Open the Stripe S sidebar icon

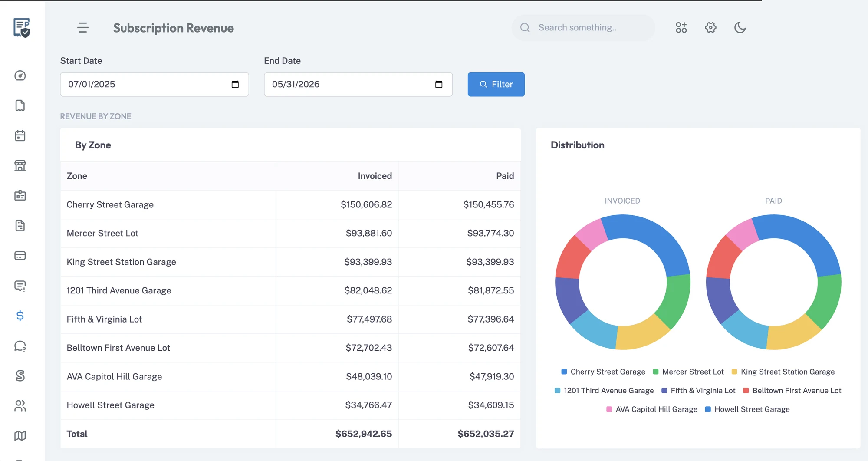pyautogui.click(x=20, y=375)
